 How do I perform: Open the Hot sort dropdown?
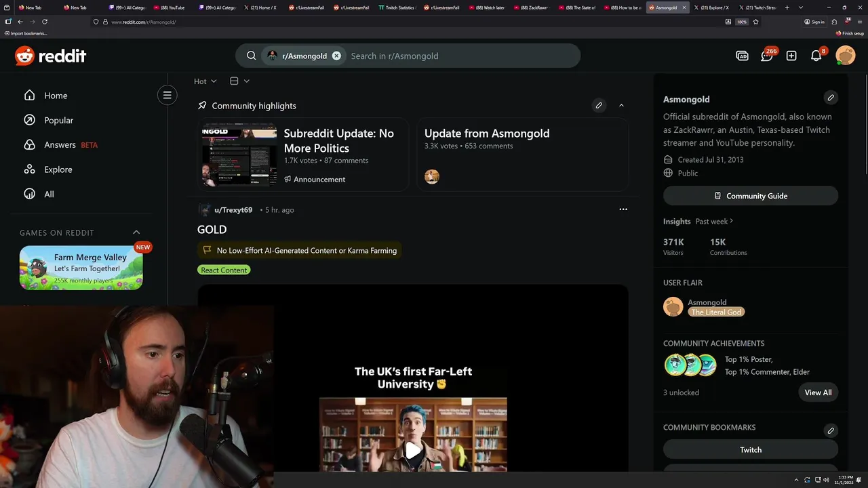coord(205,81)
